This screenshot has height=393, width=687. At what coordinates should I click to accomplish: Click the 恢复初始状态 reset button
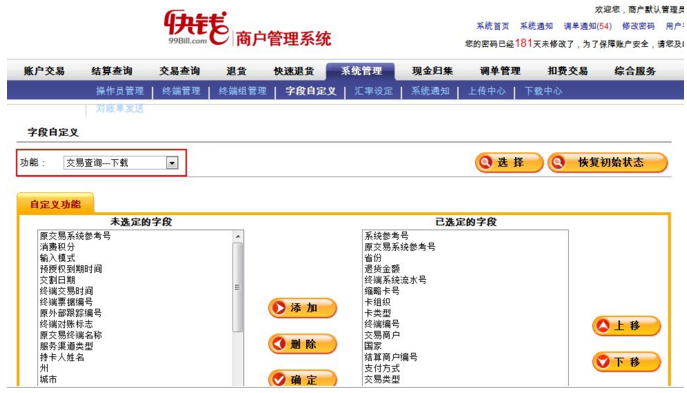pyautogui.click(x=608, y=163)
